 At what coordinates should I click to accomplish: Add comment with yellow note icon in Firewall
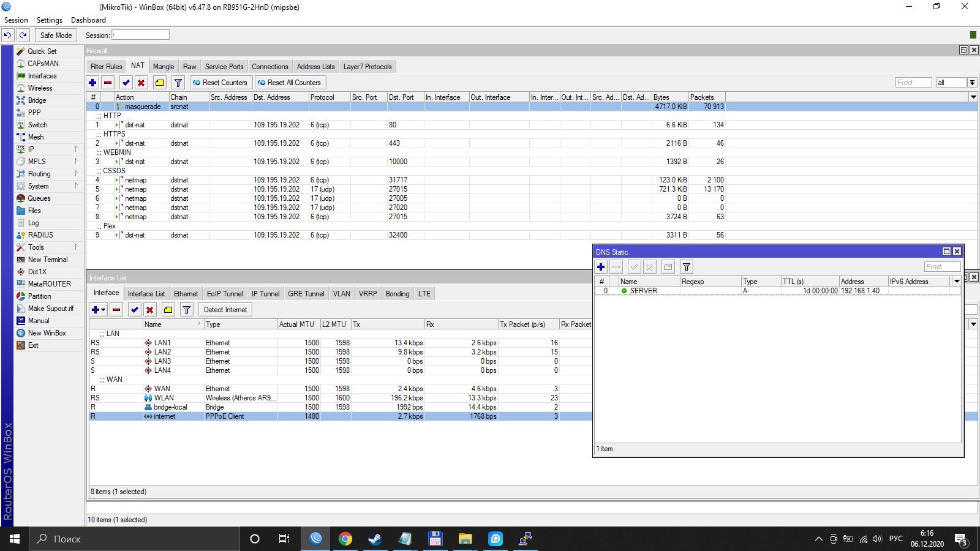pyautogui.click(x=159, y=83)
